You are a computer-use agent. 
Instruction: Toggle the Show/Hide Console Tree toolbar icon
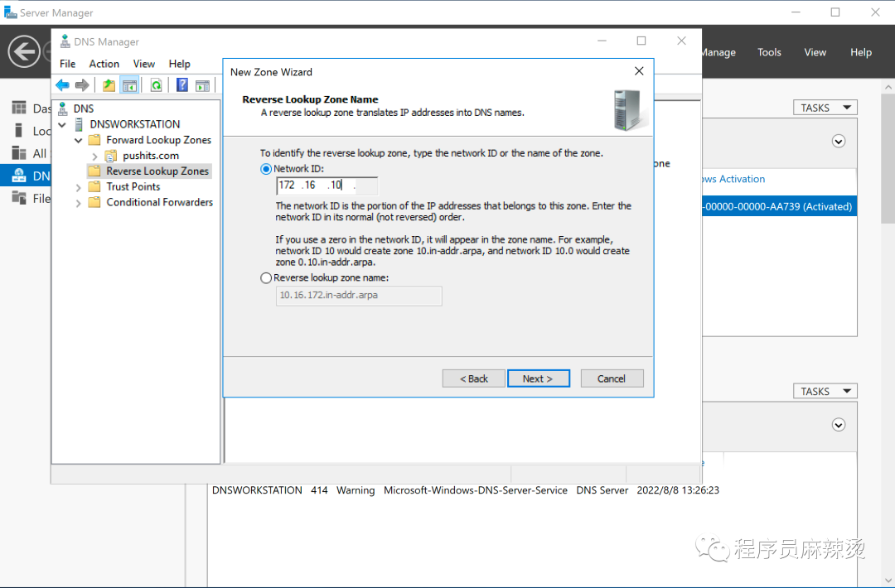129,85
